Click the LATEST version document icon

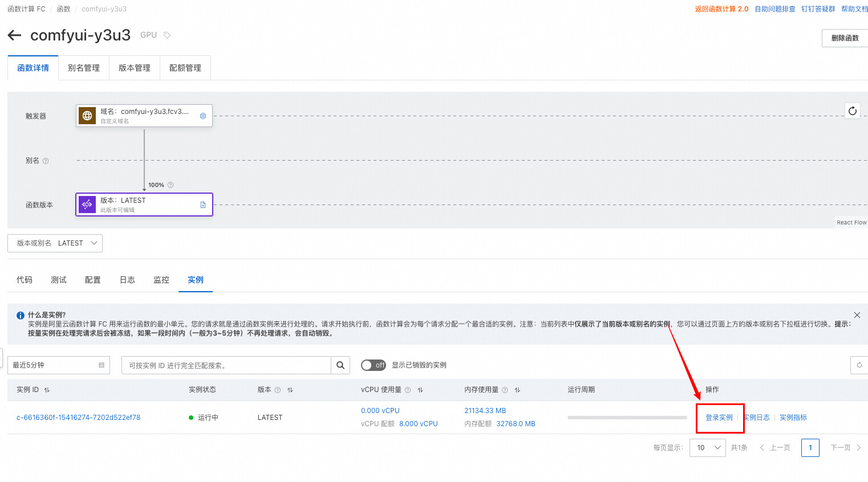203,205
